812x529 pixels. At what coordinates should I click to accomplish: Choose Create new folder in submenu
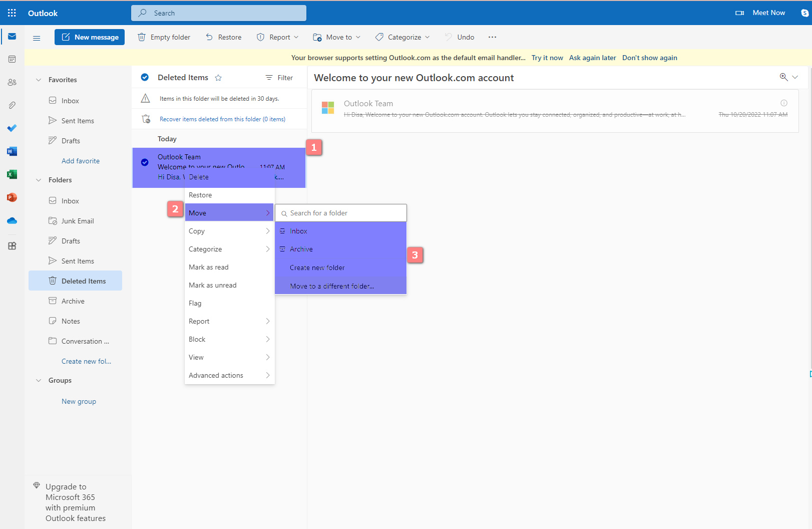(x=341, y=268)
